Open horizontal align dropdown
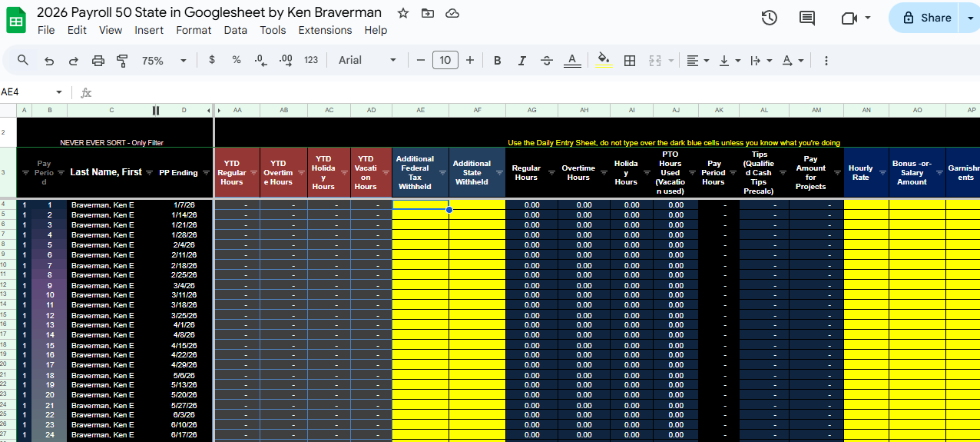 point(697,60)
